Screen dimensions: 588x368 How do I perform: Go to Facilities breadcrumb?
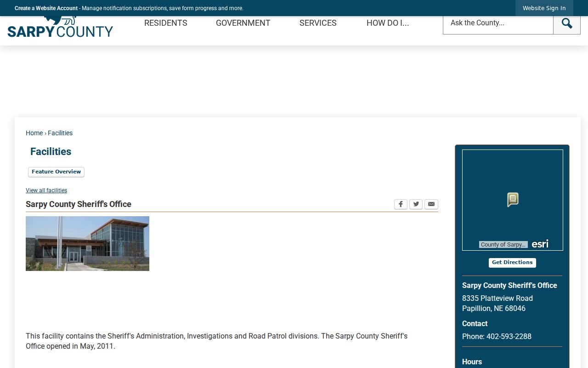(60, 133)
